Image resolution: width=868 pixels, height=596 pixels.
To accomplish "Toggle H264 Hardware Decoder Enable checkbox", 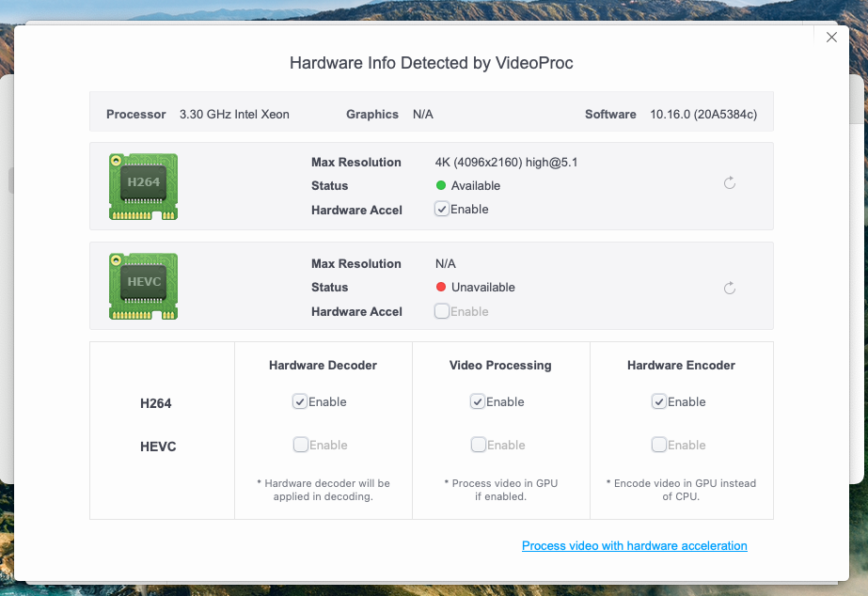I will coord(299,401).
